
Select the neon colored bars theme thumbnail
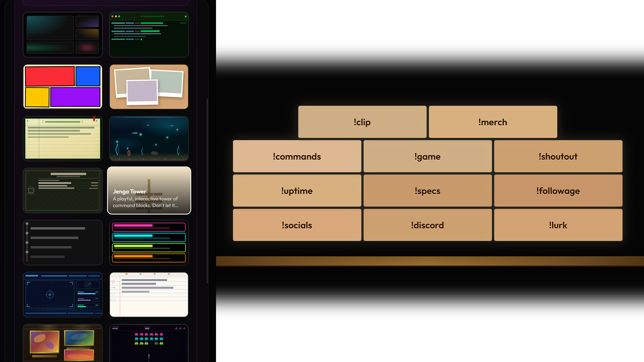tap(149, 242)
